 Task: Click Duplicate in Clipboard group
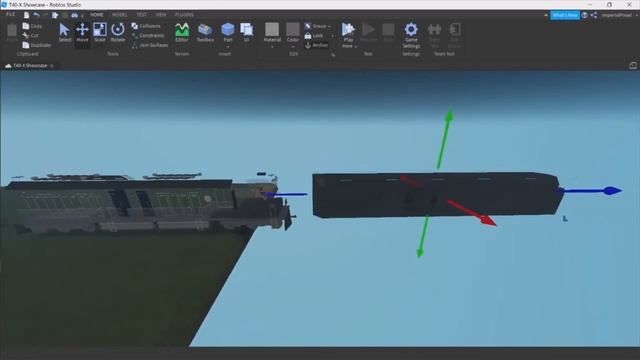coord(37,45)
